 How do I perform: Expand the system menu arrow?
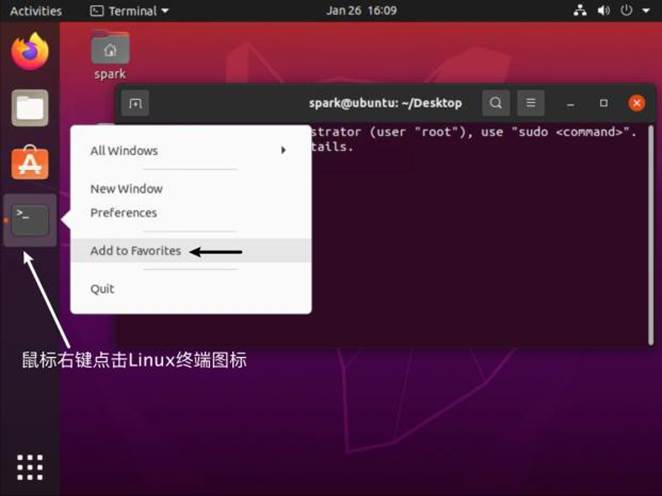point(646,11)
